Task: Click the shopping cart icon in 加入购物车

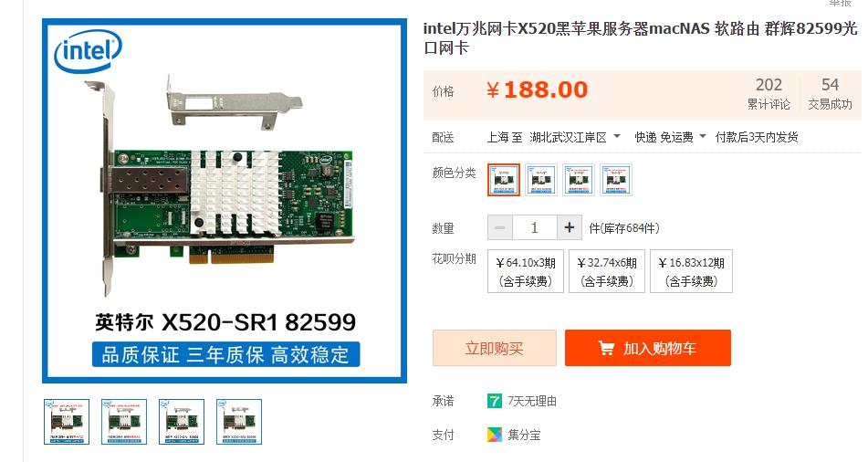Action: 606,348
